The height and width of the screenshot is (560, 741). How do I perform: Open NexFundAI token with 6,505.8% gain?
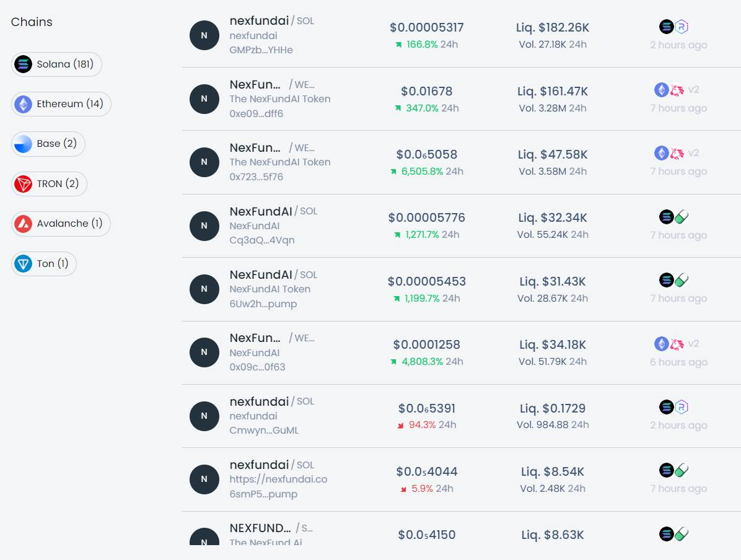(255, 147)
